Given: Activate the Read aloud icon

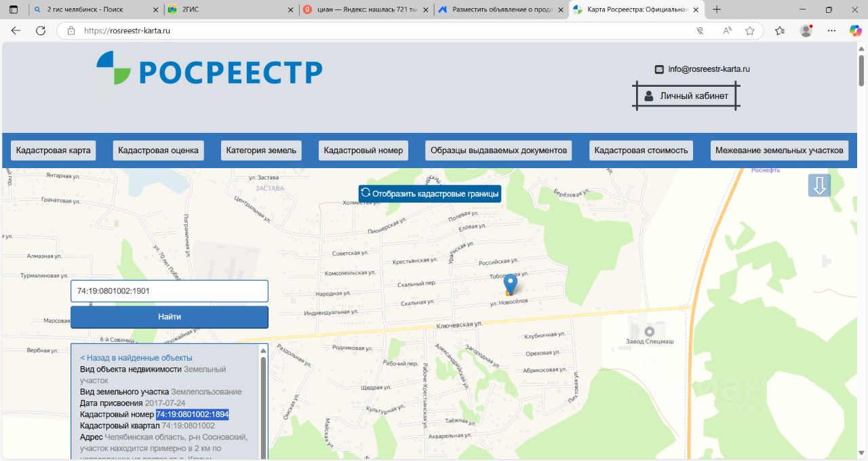Looking at the screenshot, I should 727,31.
